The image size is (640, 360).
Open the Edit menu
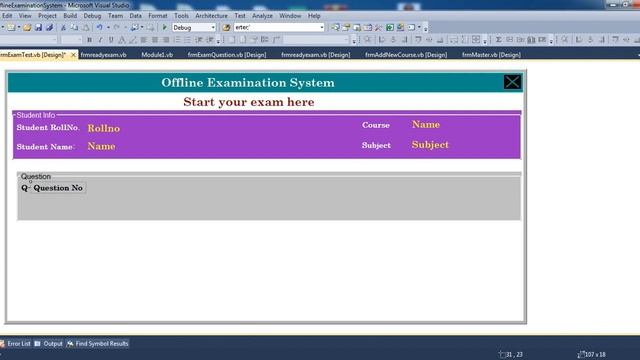click(7, 16)
